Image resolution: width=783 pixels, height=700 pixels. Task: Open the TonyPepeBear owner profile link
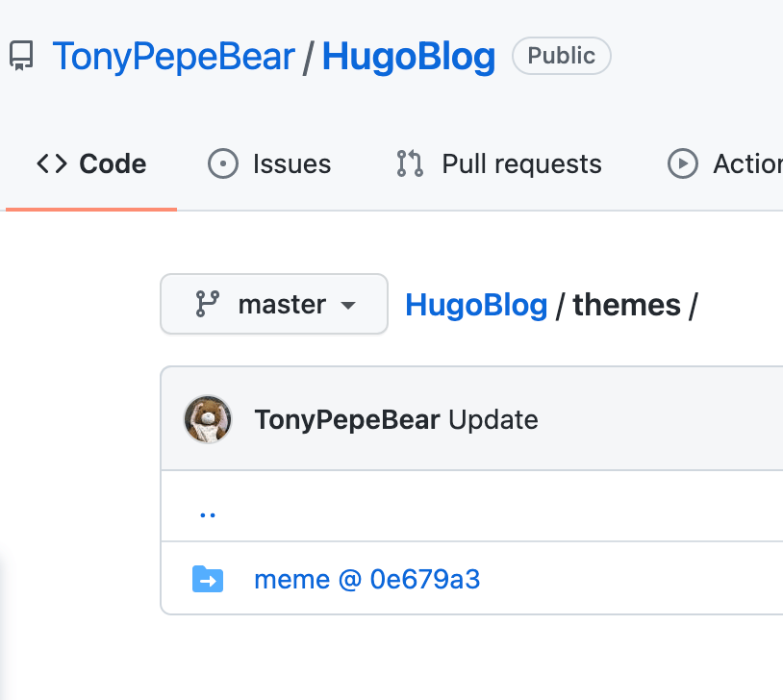click(x=173, y=57)
